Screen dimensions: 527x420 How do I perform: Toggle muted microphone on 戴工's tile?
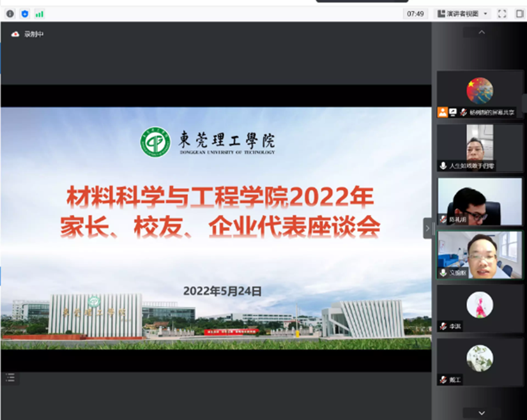tap(443, 380)
